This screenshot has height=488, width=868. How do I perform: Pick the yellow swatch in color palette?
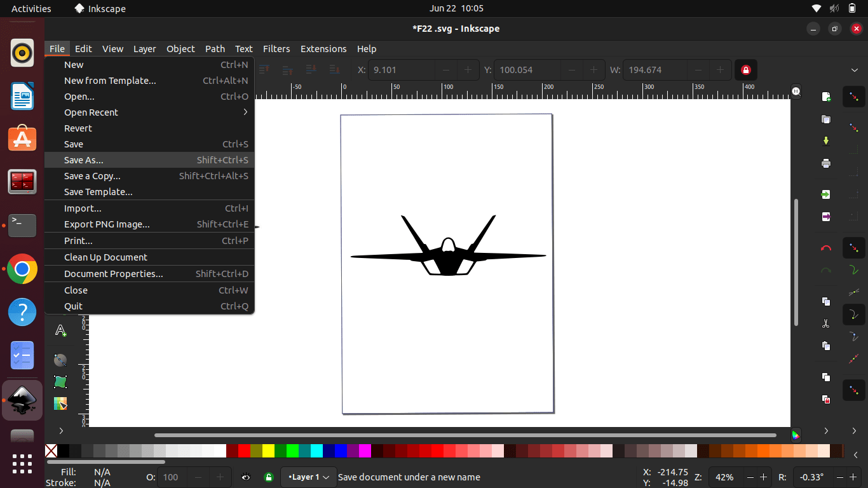pos(268,451)
